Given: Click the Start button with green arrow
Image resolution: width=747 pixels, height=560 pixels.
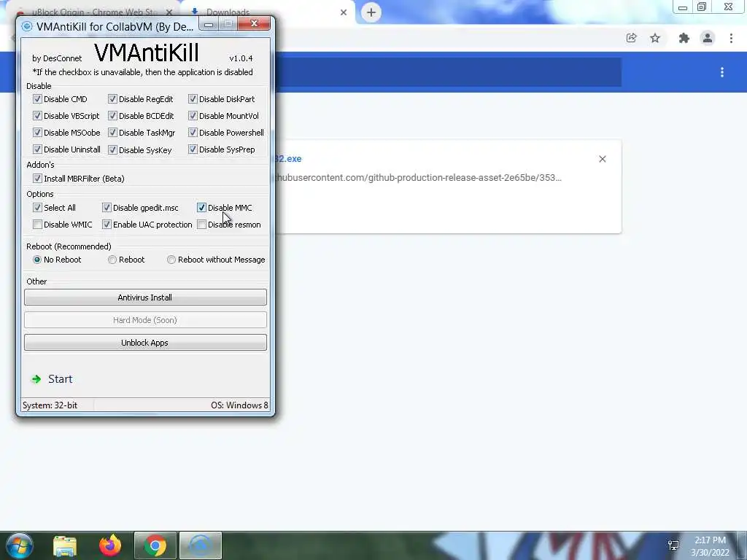Looking at the screenshot, I should tap(52, 379).
